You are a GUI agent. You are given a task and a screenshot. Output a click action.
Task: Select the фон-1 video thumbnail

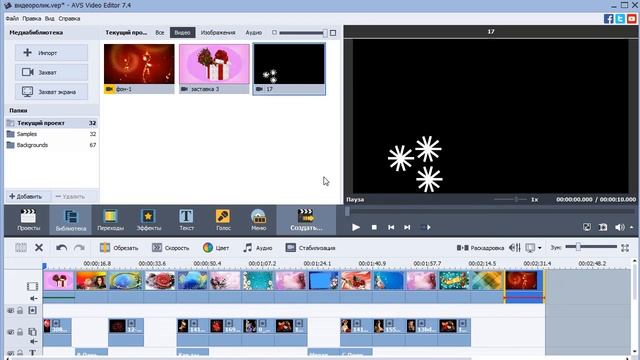(139, 69)
